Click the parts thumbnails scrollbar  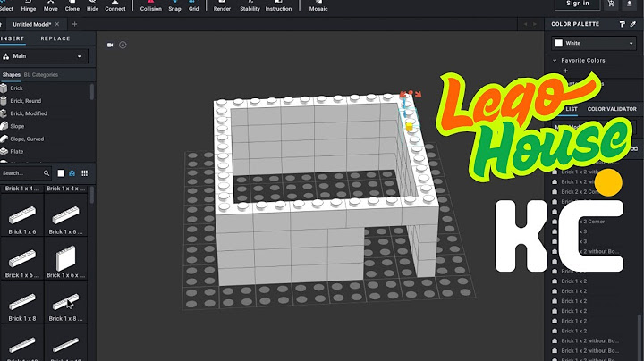pos(91,195)
